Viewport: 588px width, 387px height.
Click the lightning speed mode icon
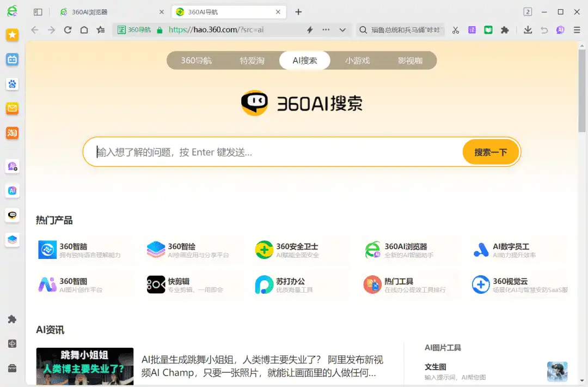pos(310,30)
